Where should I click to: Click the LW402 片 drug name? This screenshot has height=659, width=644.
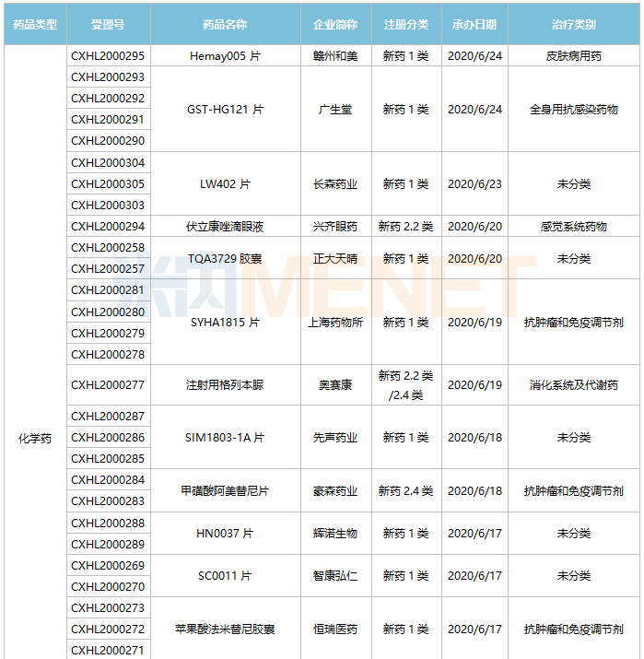(x=225, y=184)
